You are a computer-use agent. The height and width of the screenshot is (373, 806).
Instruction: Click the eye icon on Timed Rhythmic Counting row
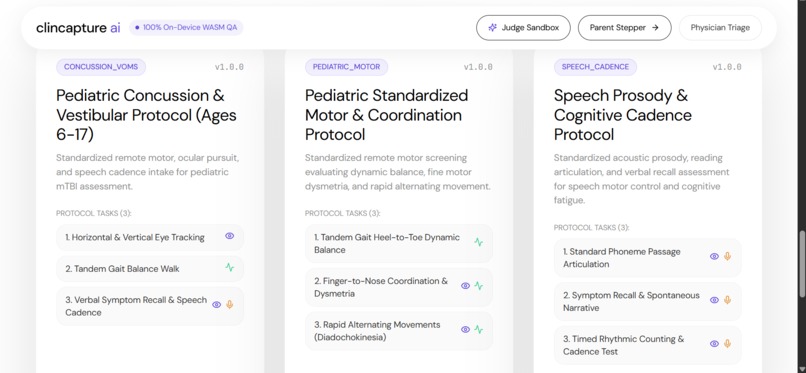pos(714,344)
